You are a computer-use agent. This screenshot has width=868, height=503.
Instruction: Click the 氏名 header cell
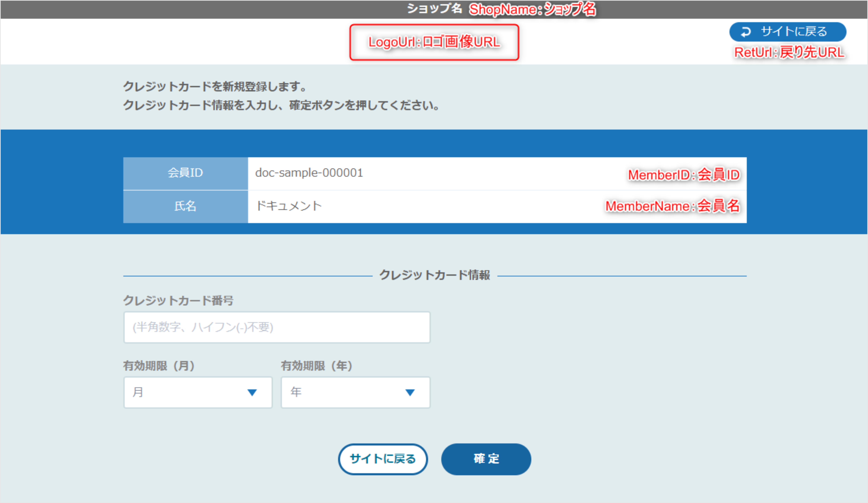pyautogui.click(x=185, y=206)
